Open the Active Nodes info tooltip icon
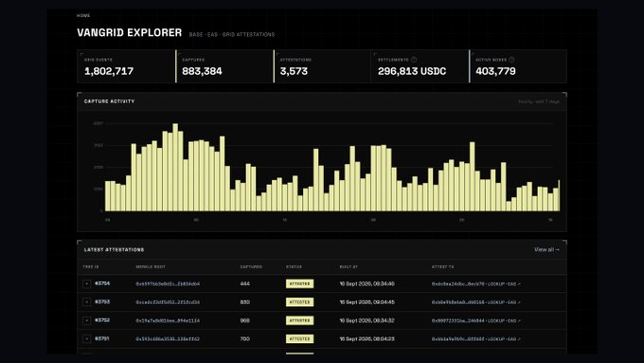This screenshot has height=363, width=644. click(x=511, y=60)
